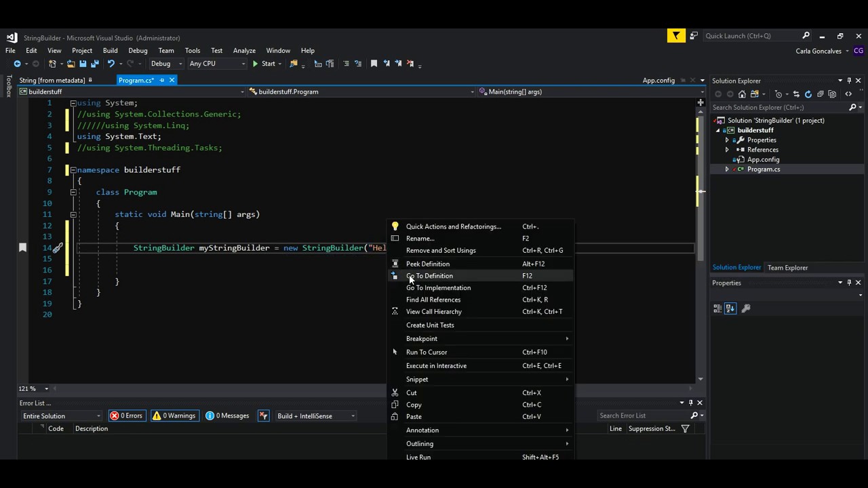Comment out selected lines using the toolbar icon

pos(346,64)
